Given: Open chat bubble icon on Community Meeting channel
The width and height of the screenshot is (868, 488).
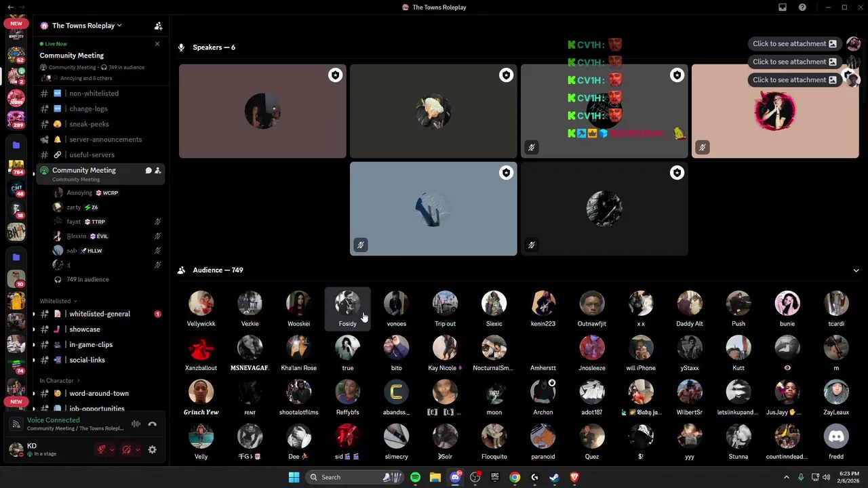Looking at the screenshot, I should (148, 170).
